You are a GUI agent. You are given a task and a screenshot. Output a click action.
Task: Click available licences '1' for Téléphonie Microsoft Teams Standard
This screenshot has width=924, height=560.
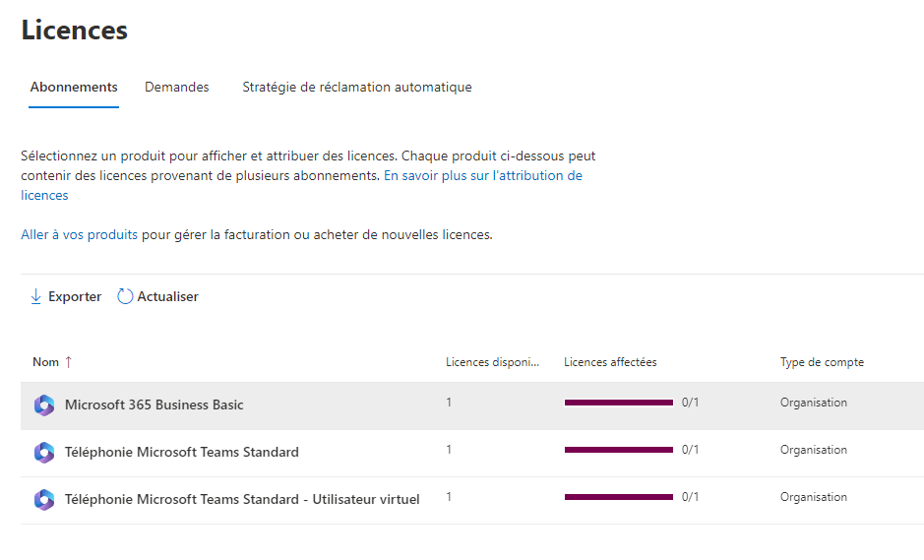pyautogui.click(x=449, y=450)
